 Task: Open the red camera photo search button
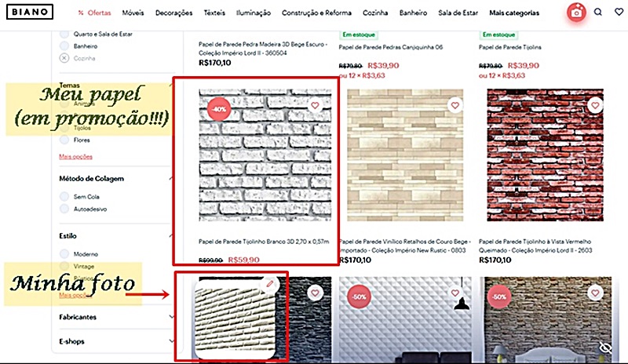tap(576, 13)
